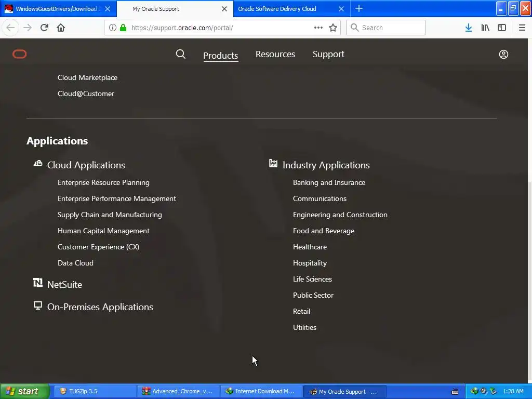Viewport: 532px width, 399px height.
Task: Reload the current page
Action: click(x=44, y=28)
